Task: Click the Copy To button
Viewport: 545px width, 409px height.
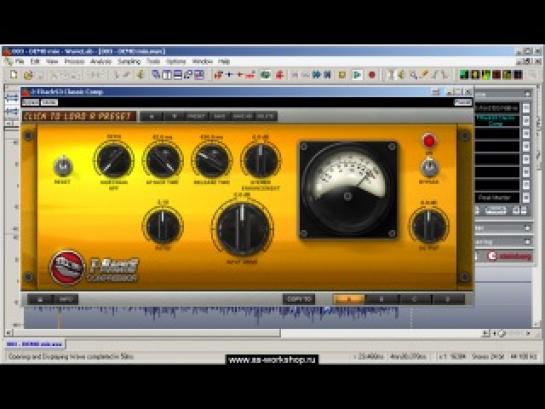Action: coord(299,299)
